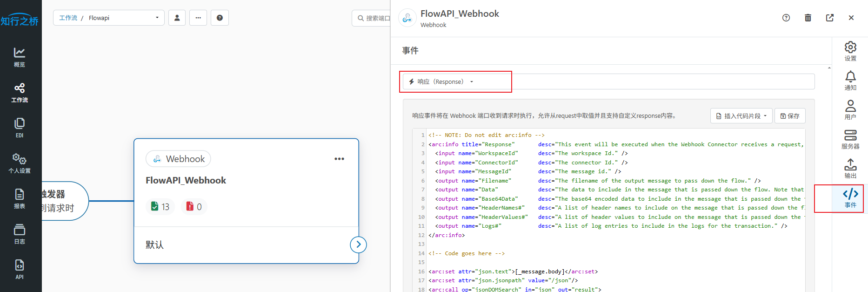Open Webhook card three-dots menu

[340, 159]
